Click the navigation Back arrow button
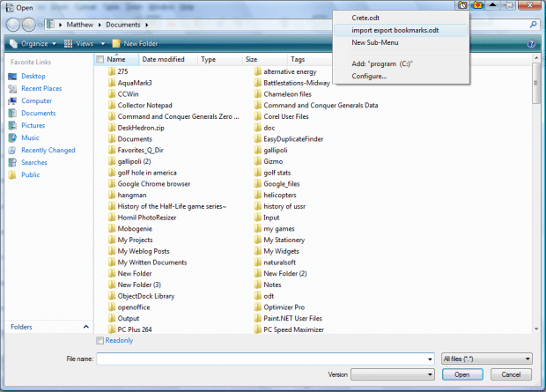Image resolution: width=546 pixels, height=392 pixels. coord(13,25)
